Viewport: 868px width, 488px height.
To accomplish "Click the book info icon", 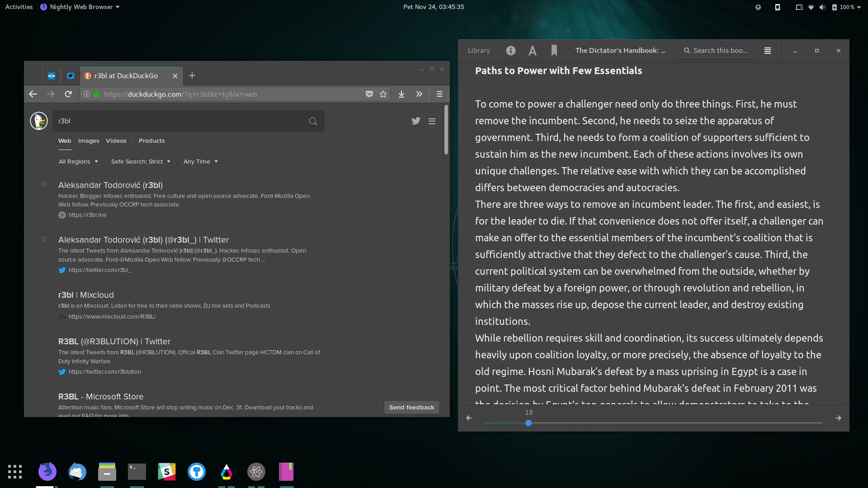I will click(510, 51).
